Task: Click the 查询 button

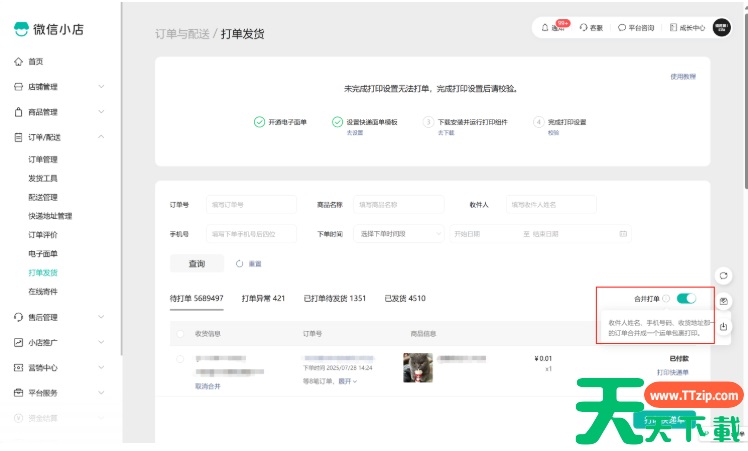Action: [x=197, y=264]
